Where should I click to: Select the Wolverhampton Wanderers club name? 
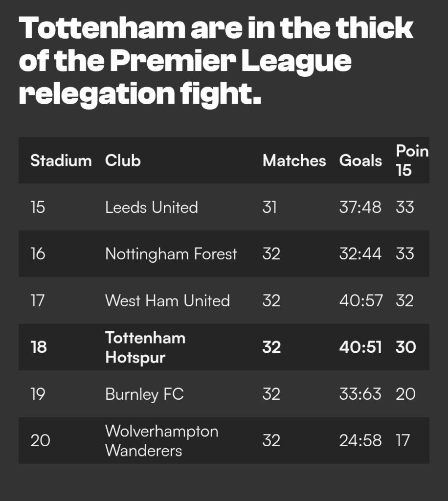161,441
